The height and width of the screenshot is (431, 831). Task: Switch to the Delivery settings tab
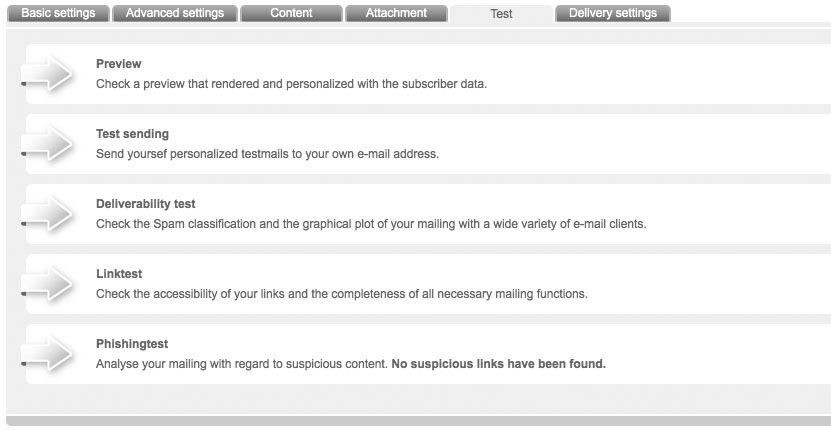click(612, 13)
